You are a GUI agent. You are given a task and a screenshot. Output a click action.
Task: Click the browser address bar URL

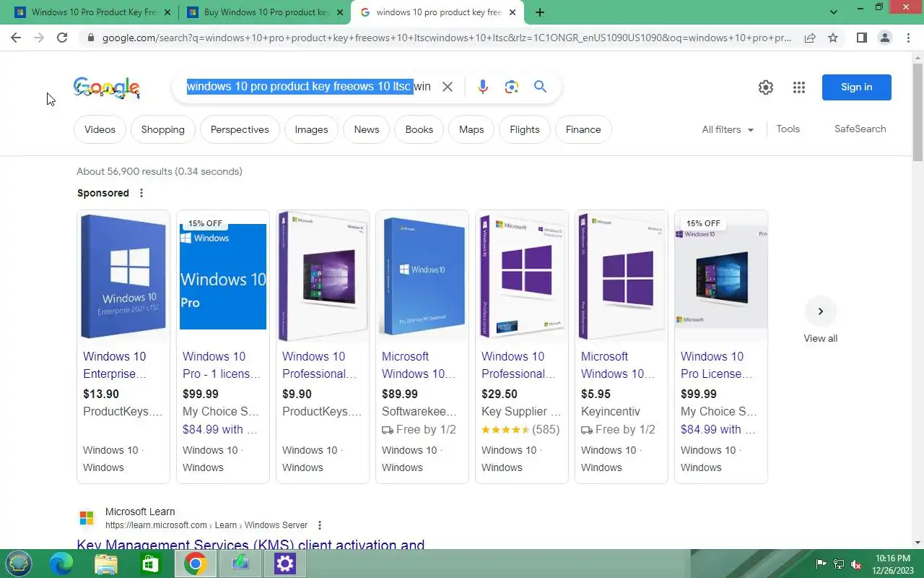tap(447, 38)
